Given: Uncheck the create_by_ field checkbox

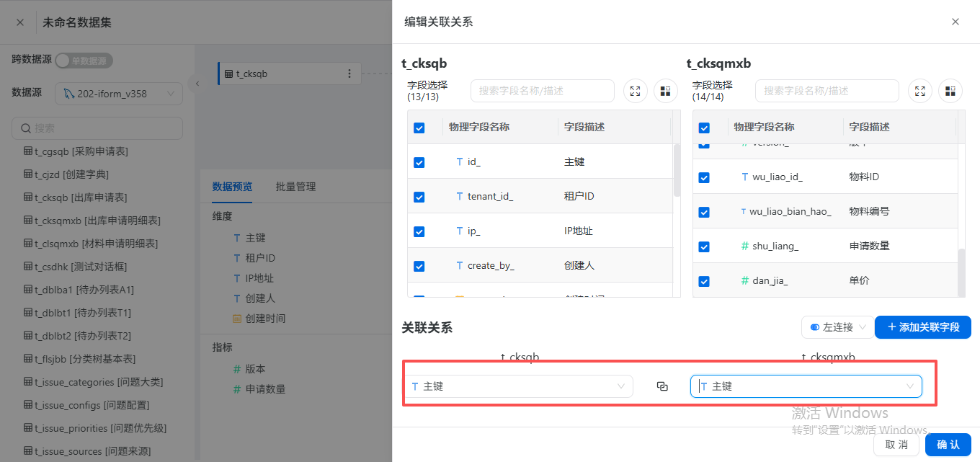Looking at the screenshot, I should (x=419, y=266).
